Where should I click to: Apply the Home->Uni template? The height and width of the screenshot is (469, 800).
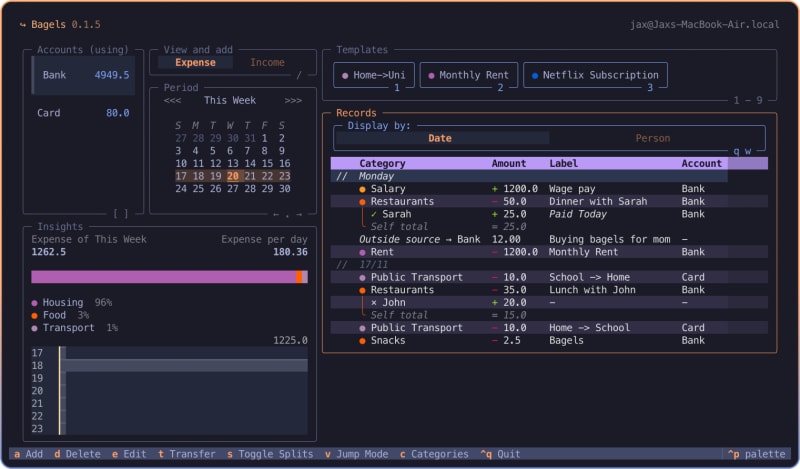373,75
